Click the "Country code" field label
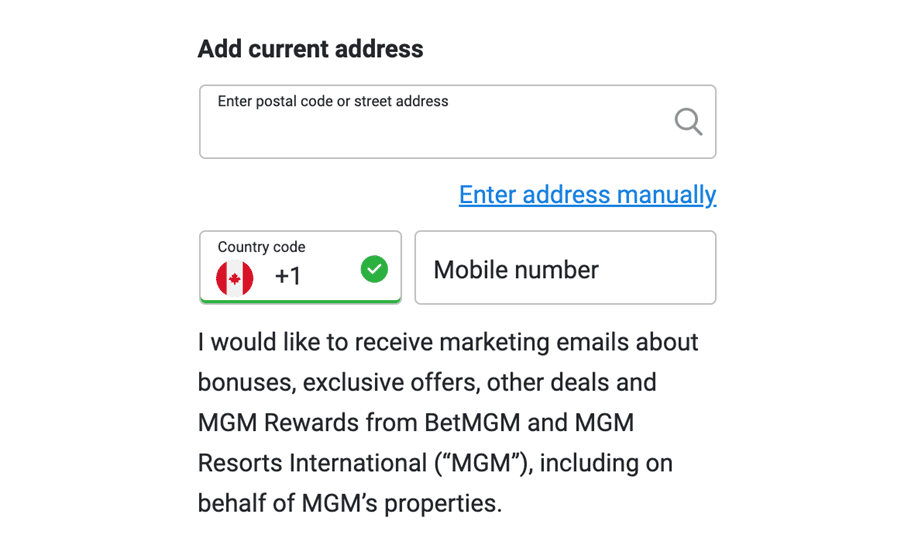Image resolution: width=918 pixels, height=535 pixels. pyautogui.click(x=261, y=247)
